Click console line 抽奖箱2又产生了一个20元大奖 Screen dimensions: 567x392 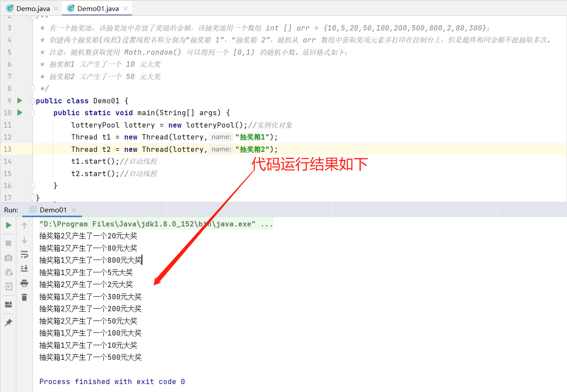tap(88, 236)
